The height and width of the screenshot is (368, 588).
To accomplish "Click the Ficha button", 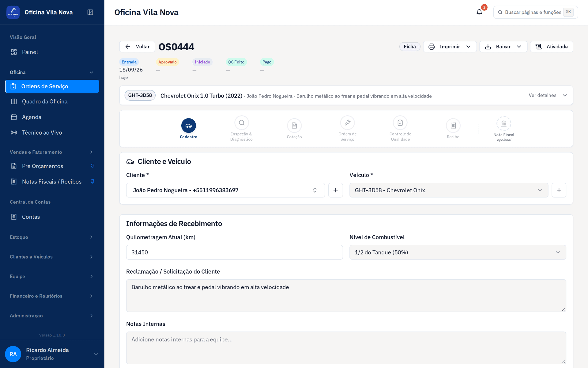I will pyautogui.click(x=410, y=47).
